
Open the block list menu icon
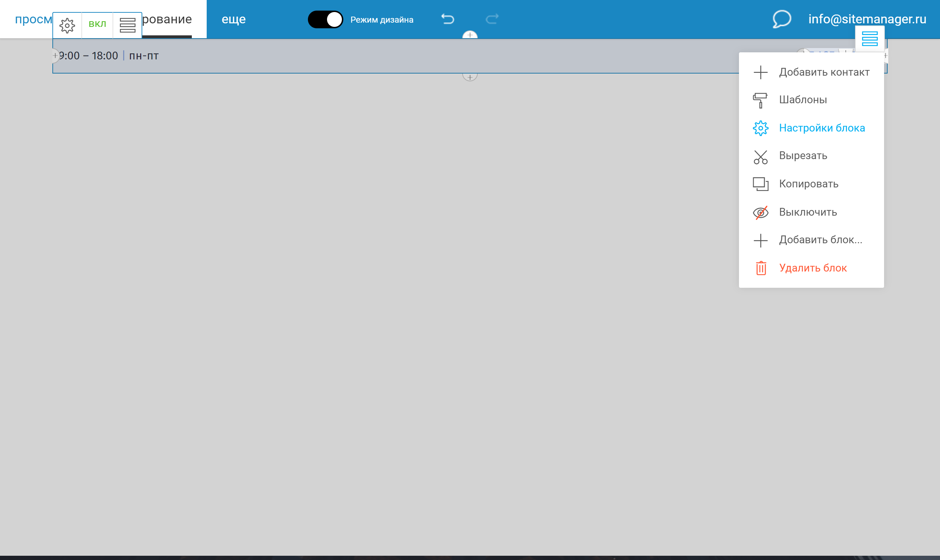[x=127, y=25]
